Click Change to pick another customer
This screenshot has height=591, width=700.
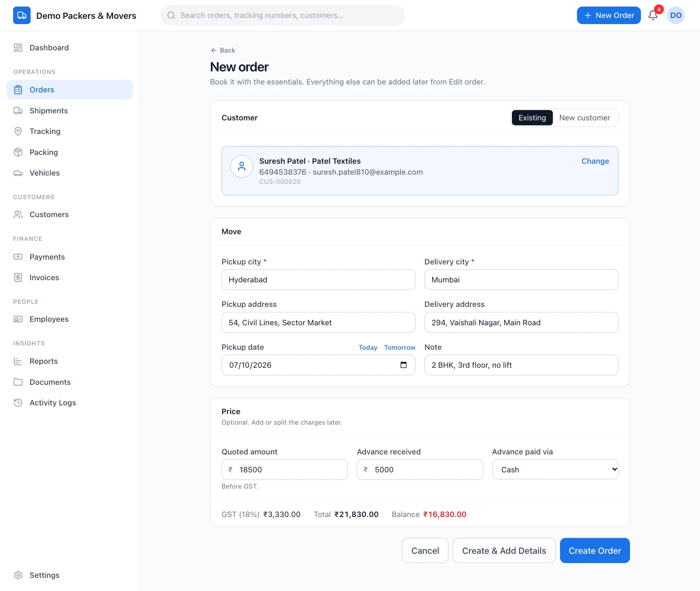coord(595,161)
